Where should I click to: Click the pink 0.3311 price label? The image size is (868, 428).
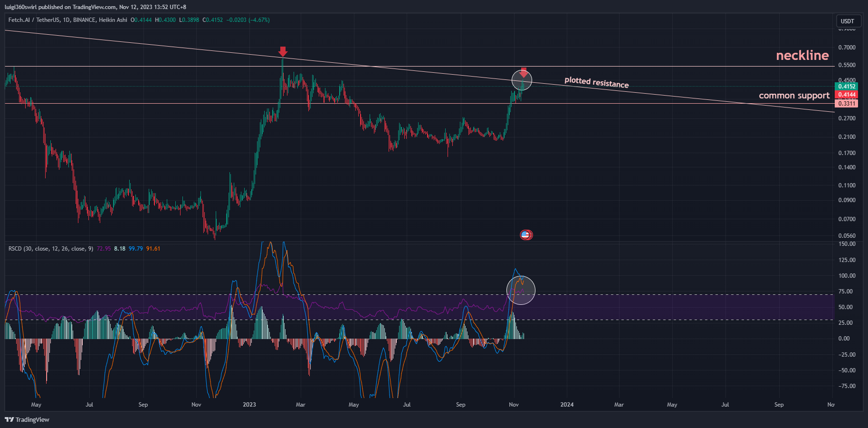tap(847, 103)
